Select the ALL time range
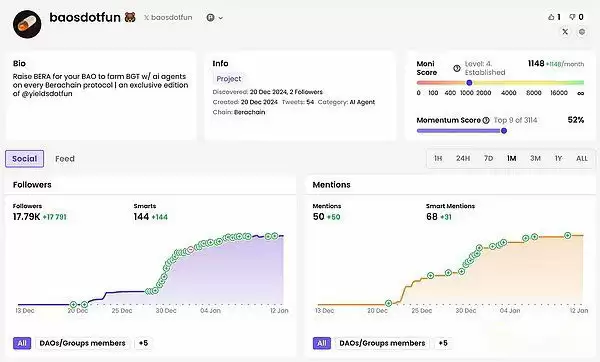The image size is (600, 362). [582, 158]
